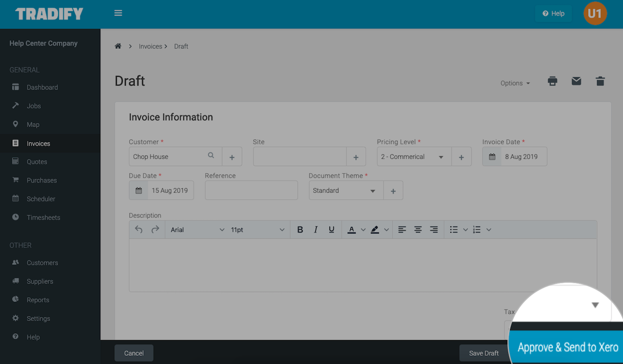Click the Cancel button
The image size is (623, 364).
[134, 353]
